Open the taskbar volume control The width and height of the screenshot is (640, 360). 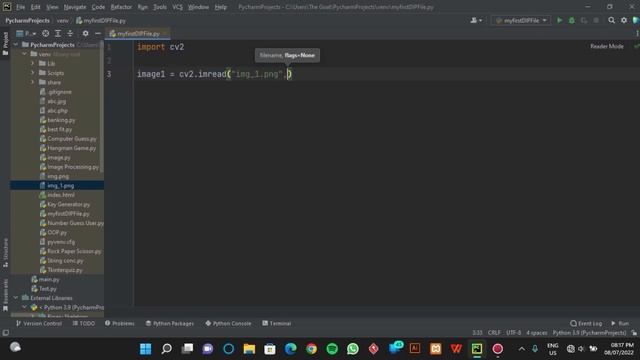pos(581,349)
